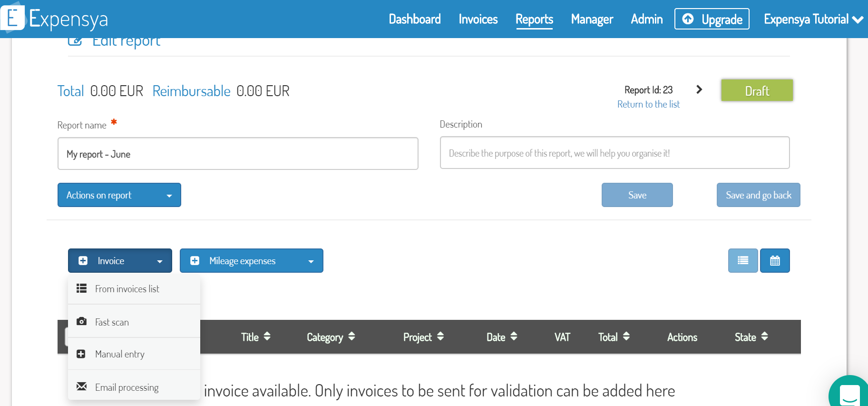This screenshot has height=406, width=868.
Task: Focus the Description input field
Action: coord(615,153)
